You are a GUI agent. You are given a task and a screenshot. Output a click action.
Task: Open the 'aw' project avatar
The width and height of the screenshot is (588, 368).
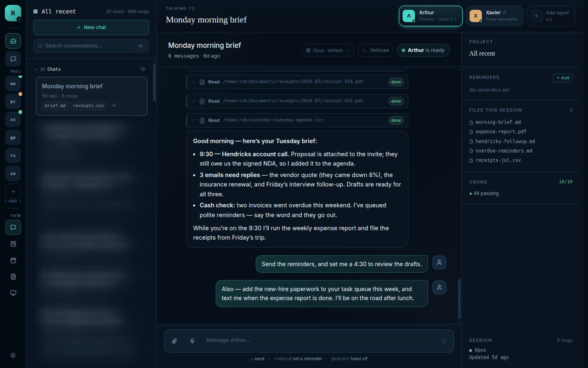click(13, 84)
